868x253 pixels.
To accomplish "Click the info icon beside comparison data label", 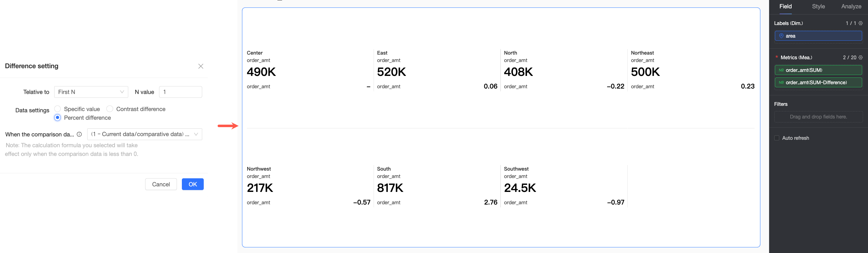I will (x=79, y=134).
